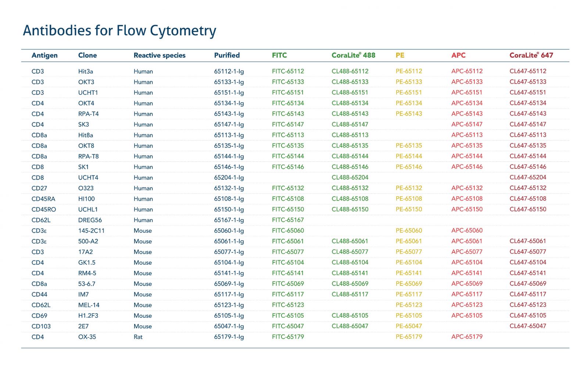The image size is (588, 368).
Task: Click APC-65060 catalog entry
Action: [467, 231]
